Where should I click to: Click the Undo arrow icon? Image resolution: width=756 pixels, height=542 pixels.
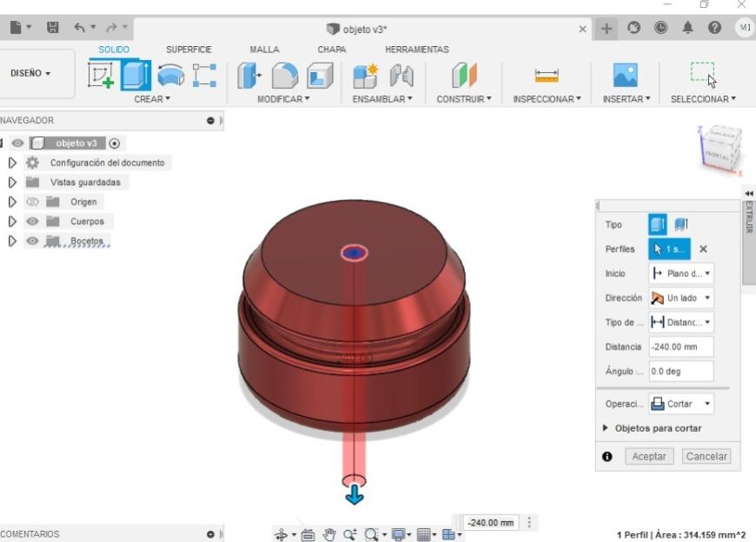pyautogui.click(x=80, y=28)
